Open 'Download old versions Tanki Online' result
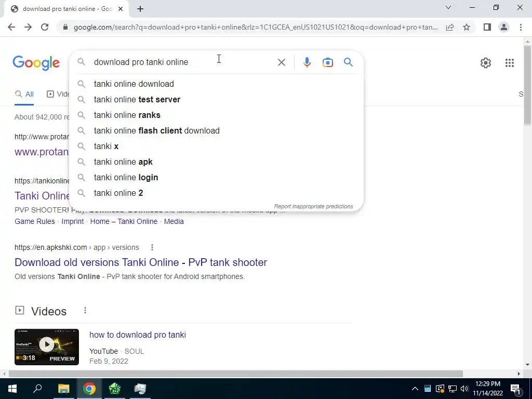Viewport: 532px width, 399px height. point(141,262)
